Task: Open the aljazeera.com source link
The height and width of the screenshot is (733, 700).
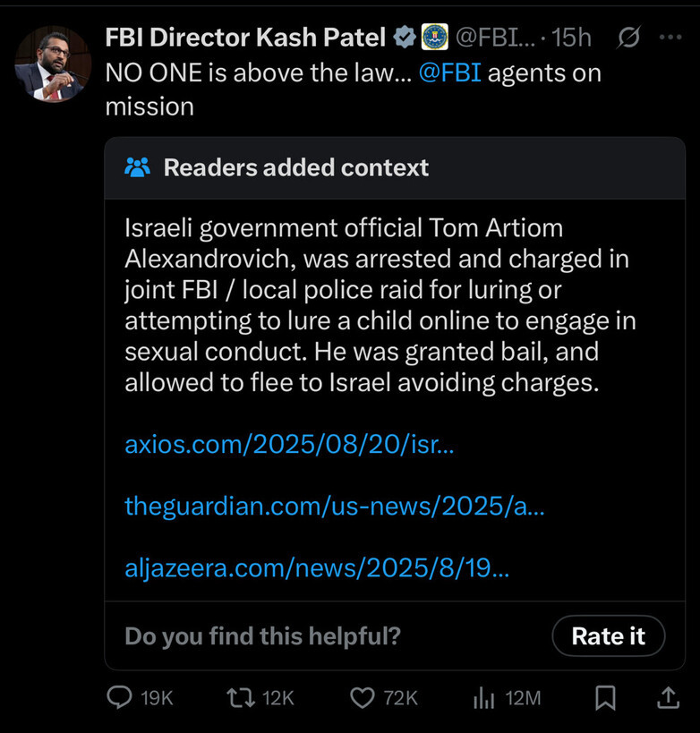Action: pyautogui.click(x=317, y=567)
